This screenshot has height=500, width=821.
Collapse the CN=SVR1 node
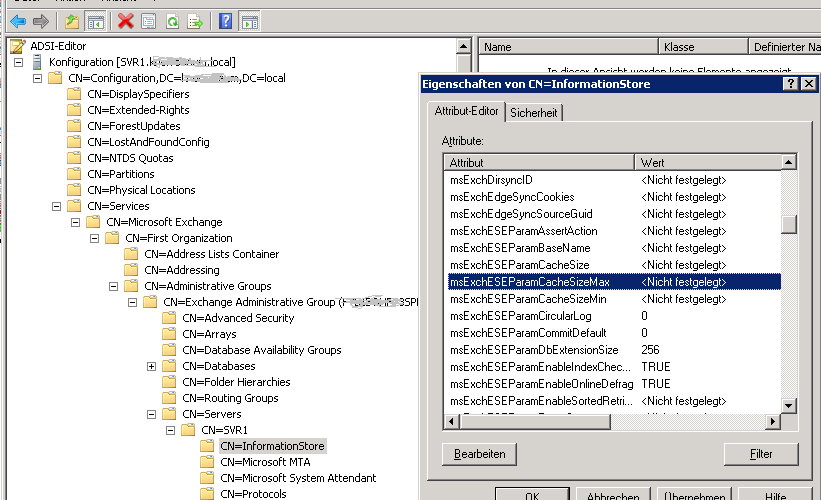pos(170,430)
